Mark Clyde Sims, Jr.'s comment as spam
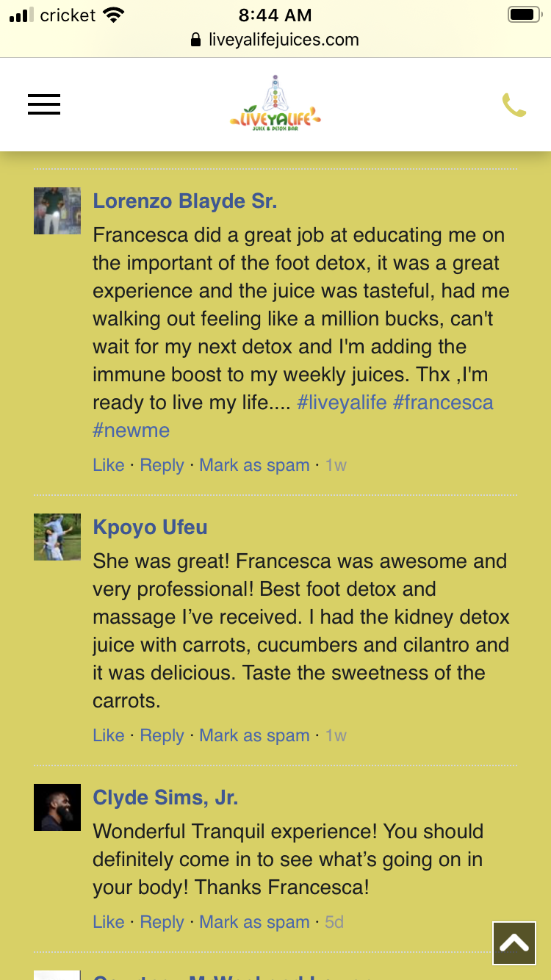 coord(254,922)
